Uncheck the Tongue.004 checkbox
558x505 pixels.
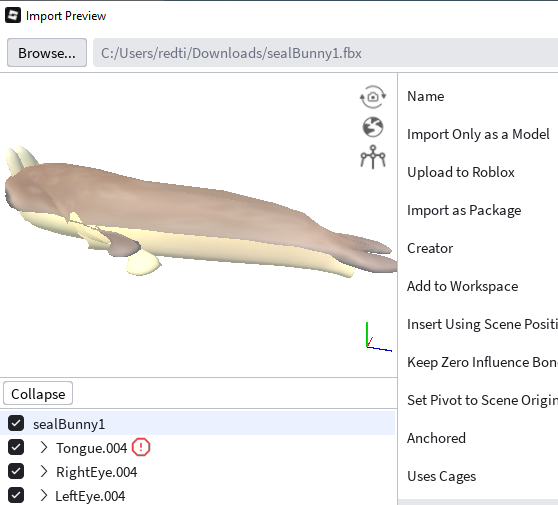coord(16,447)
